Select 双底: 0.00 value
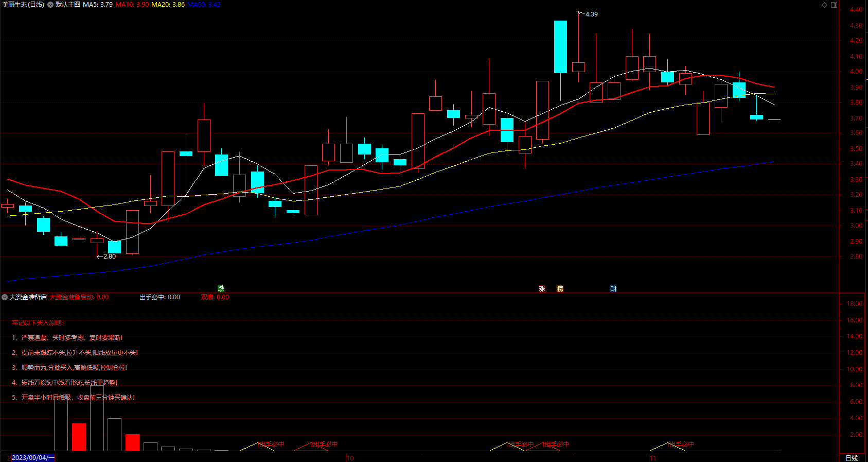This screenshot has width=868, height=462. point(215,297)
